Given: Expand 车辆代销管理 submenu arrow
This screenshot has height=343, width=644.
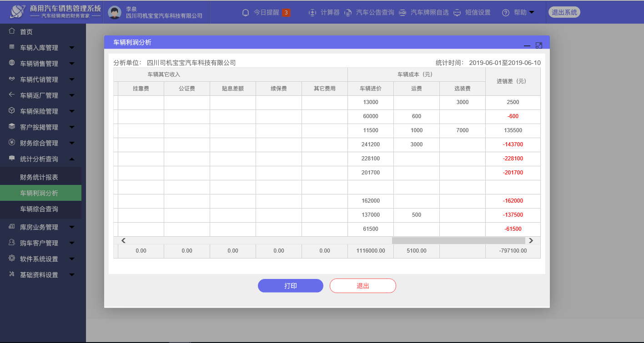Looking at the screenshot, I should pos(72,80).
